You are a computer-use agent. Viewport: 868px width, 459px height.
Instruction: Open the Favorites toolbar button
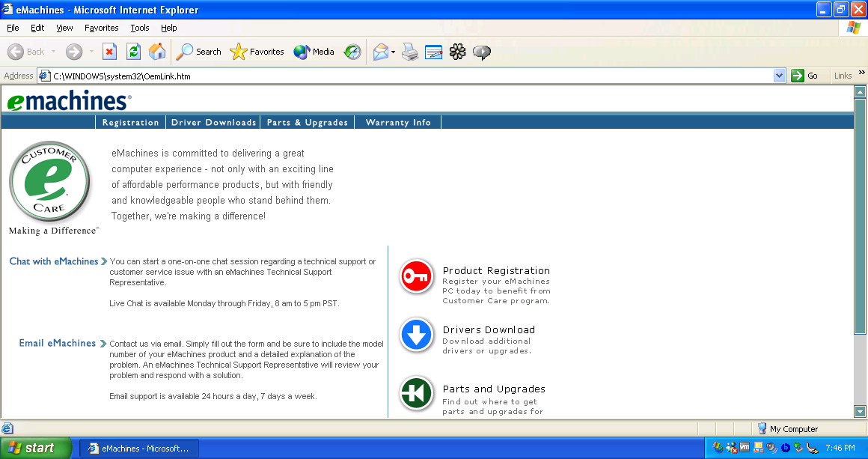[257, 52]
